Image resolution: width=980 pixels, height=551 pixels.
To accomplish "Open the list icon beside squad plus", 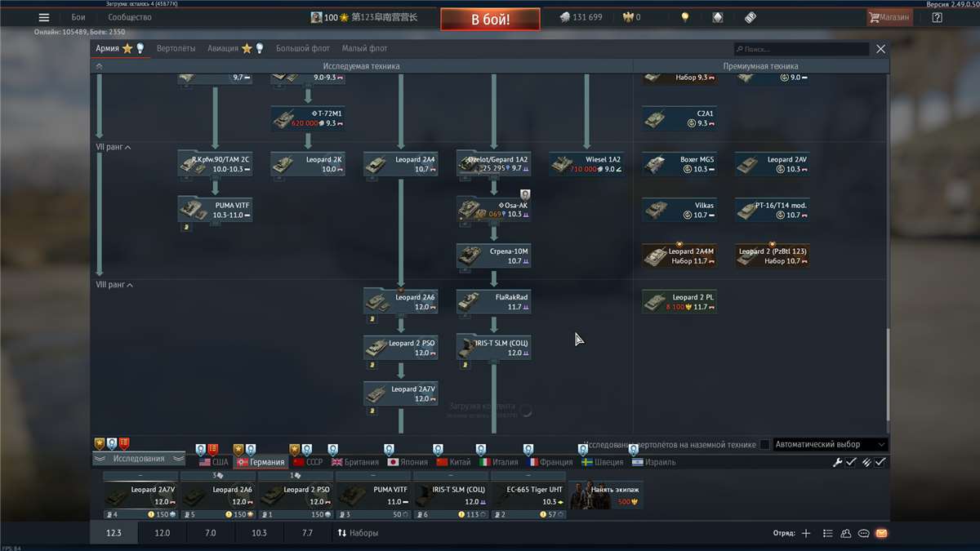I will click(827, 533).
